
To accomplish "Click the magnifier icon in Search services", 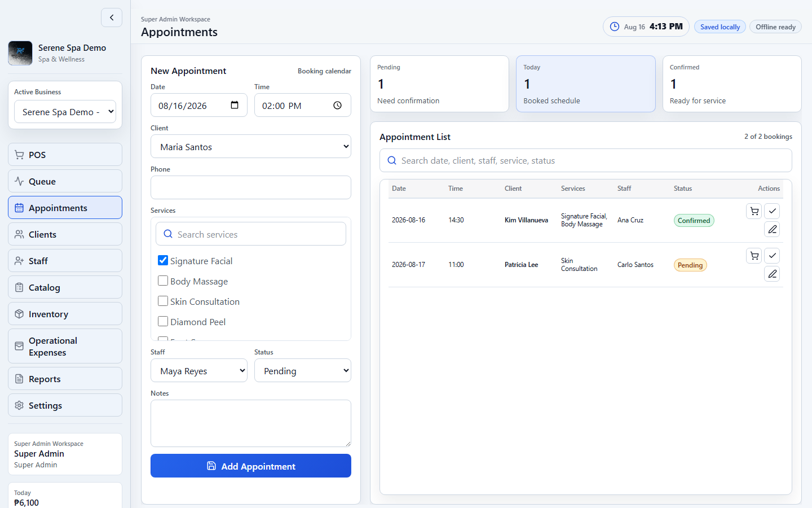I will point(168,234).
